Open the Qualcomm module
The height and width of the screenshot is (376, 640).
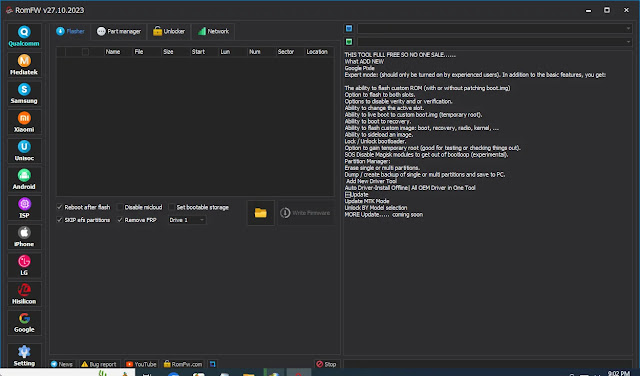(24, 36)
